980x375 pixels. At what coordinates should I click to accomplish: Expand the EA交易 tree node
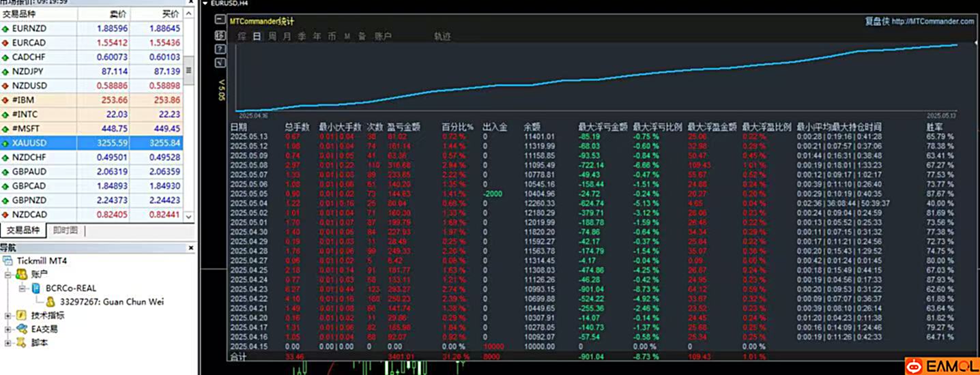[x=8, y=329]
